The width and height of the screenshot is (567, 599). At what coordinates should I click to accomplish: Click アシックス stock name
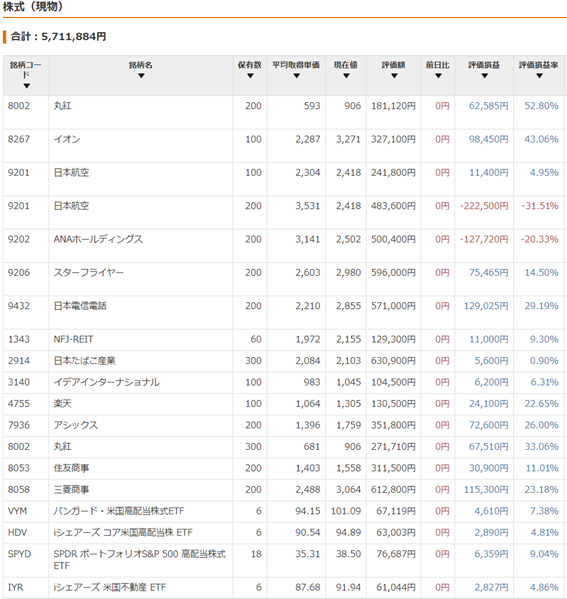click(x=76, y=425)
